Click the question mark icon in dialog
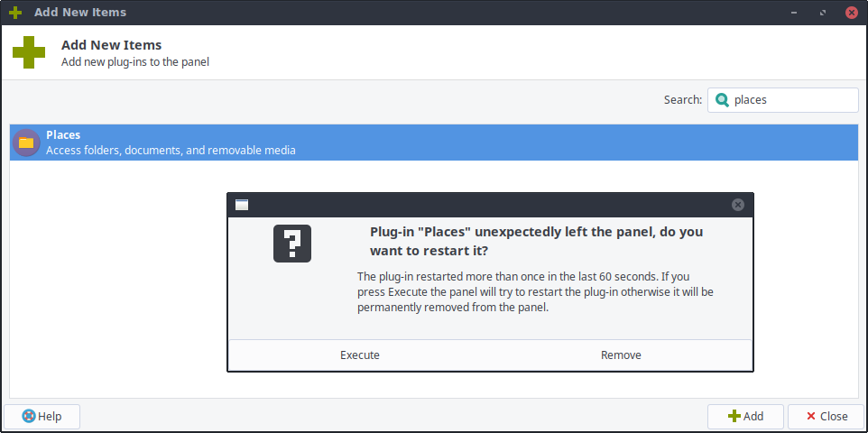This screenshot has width=868, height=433. click(292, 244)
